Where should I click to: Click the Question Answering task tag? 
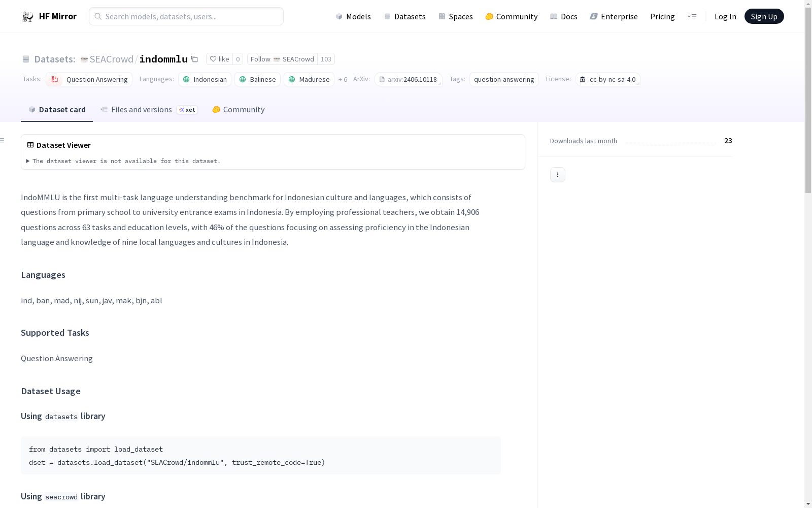coord(89,79)
